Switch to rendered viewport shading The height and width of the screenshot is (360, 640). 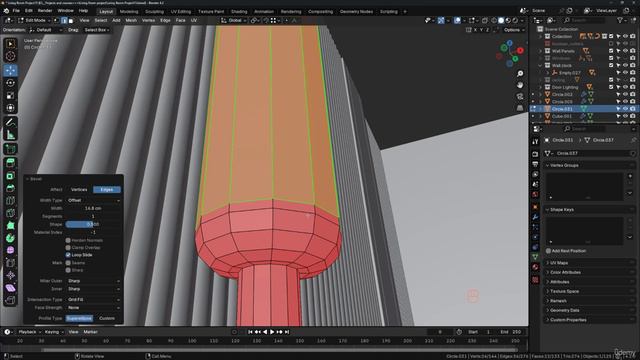[x=515, y=20]
